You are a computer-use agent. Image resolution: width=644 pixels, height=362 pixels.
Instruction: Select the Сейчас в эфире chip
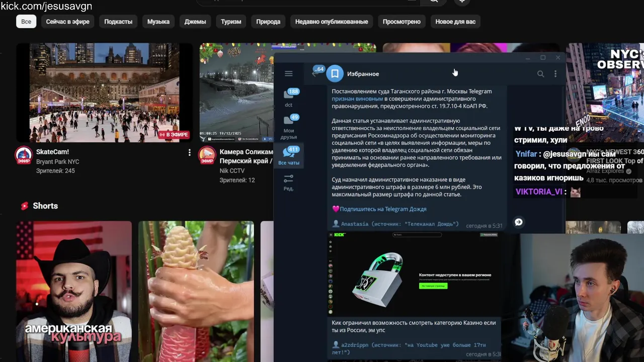pyautogui.click(x=68, y=22)
